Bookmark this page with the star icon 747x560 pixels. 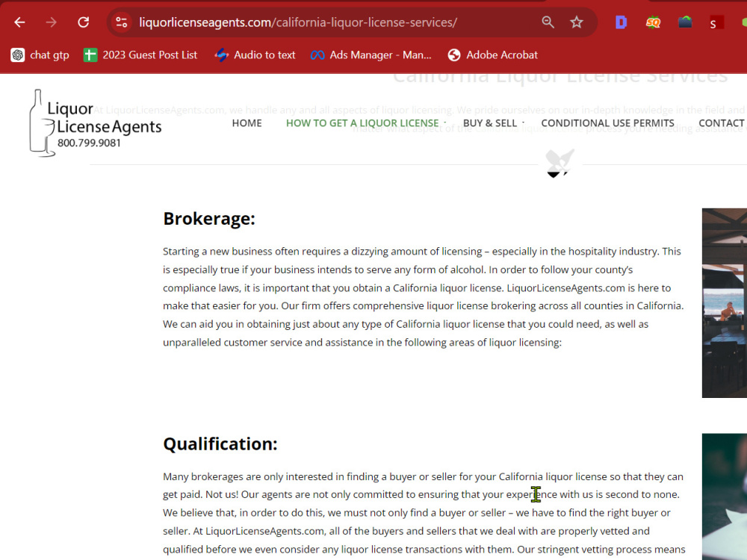(577, 22)
